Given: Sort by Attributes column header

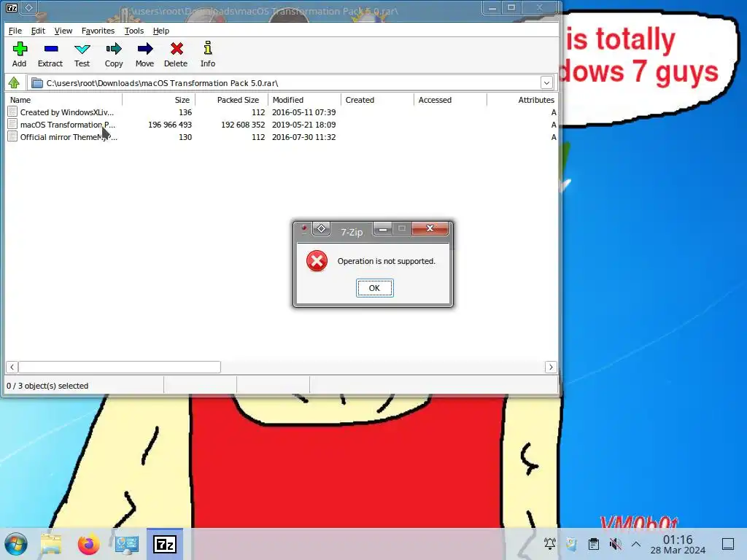Looking at the screenshot, I should 522,100.
